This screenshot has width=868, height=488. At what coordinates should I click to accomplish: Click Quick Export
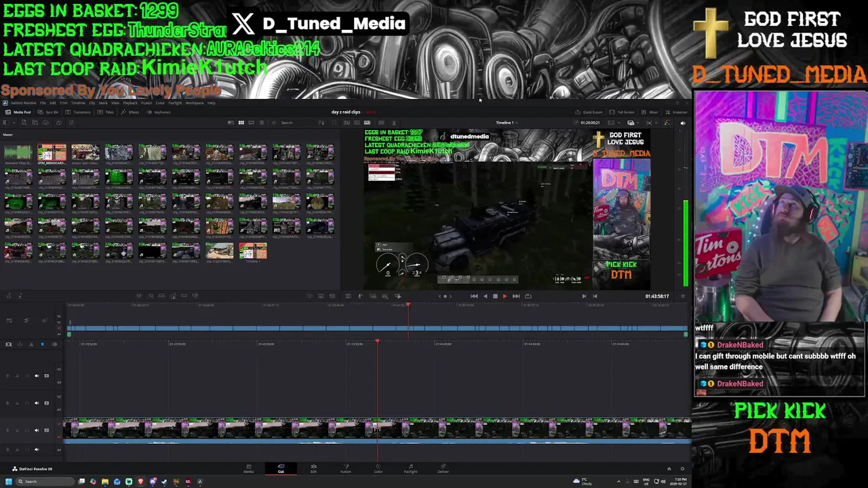pos(589,112)
